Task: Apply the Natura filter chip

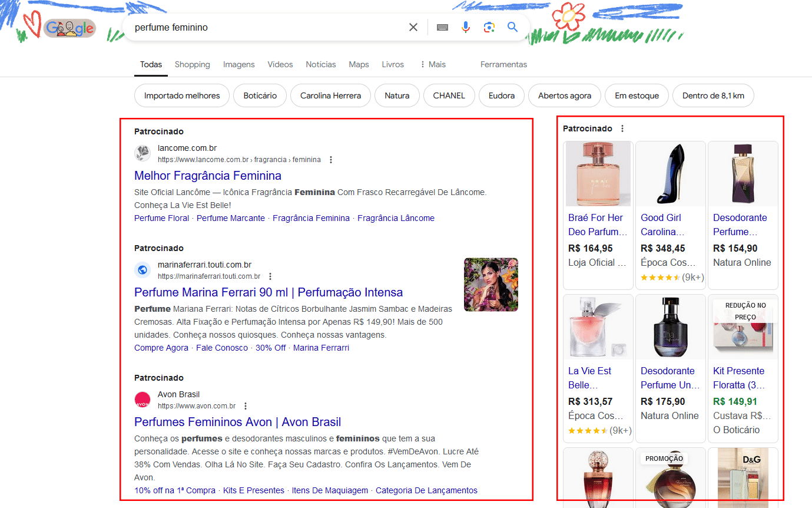Action: click(397, 95)
